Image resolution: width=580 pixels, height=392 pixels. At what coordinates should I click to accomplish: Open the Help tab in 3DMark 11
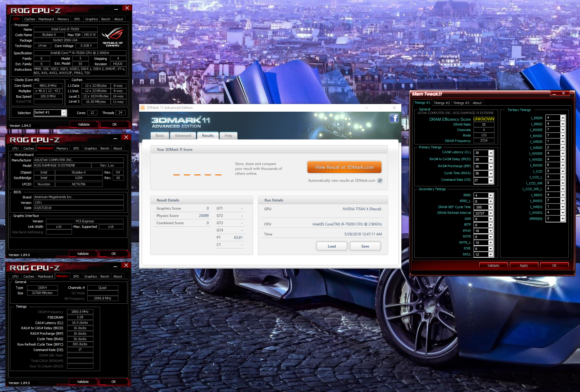click(x=228, y=136)
